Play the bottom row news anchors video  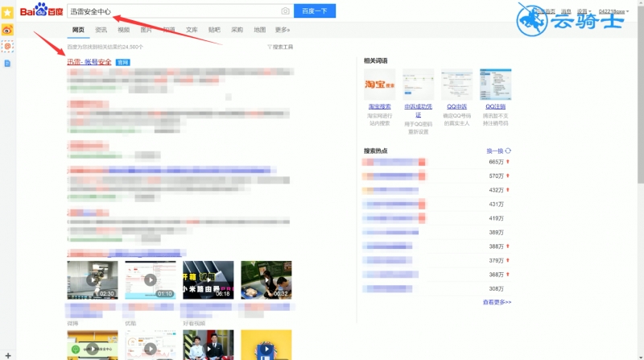pos(208,345)
